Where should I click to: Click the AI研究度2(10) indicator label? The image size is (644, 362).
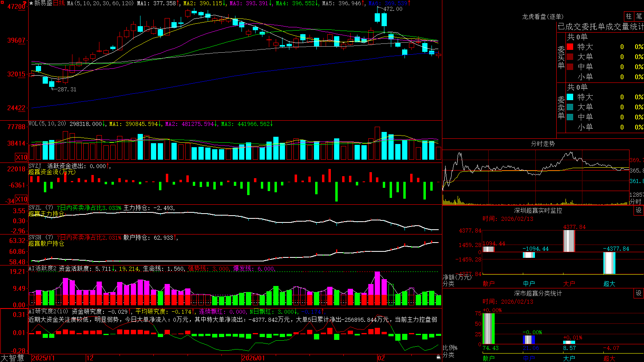pyautogui.click(x=48, y=311)
